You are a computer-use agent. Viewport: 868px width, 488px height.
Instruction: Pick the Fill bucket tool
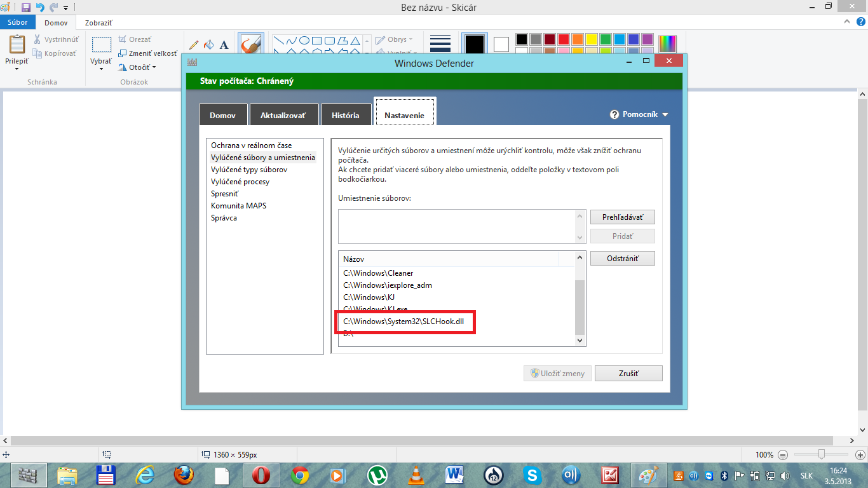pos(209,45)
